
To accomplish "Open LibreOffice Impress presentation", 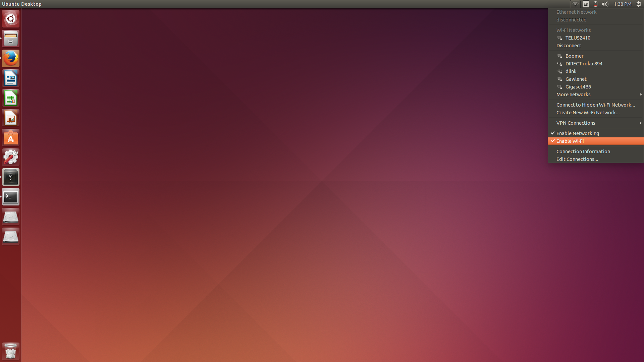I will pyautogui.click(x=11, y=118).
